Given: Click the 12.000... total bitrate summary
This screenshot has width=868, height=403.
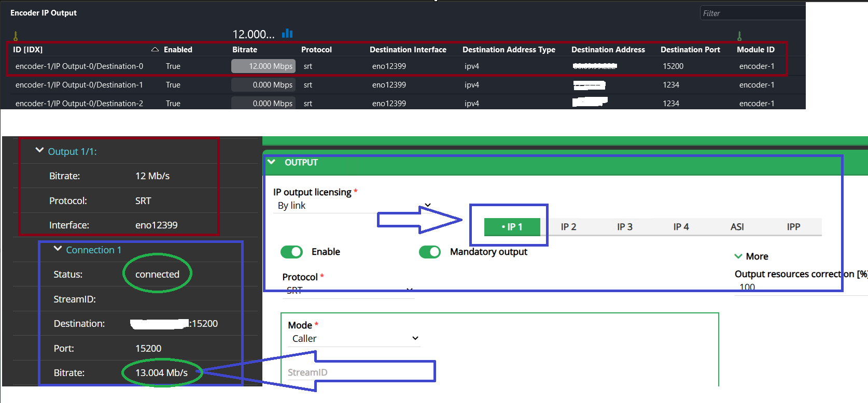Looking at the screenshot, I should tap(254, 34).
